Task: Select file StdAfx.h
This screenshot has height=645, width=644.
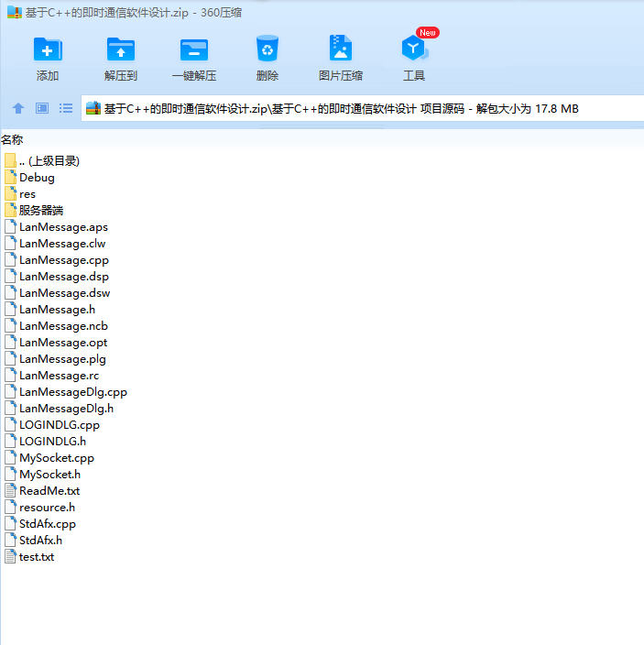Action: 34,541
